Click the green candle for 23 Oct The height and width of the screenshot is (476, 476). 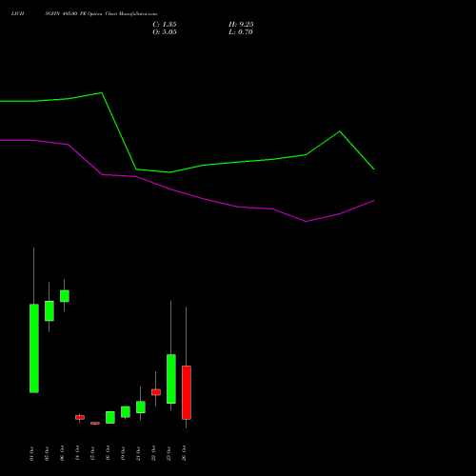pos(171,379)
